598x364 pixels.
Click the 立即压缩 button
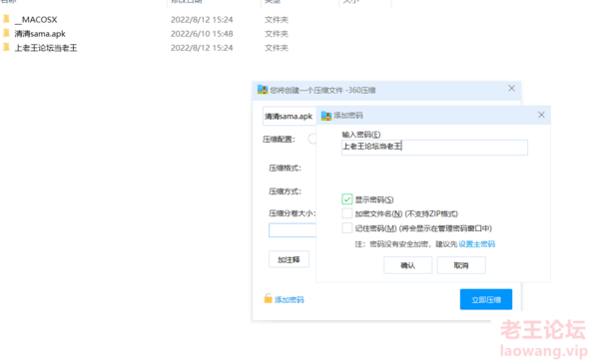(486, 299)
